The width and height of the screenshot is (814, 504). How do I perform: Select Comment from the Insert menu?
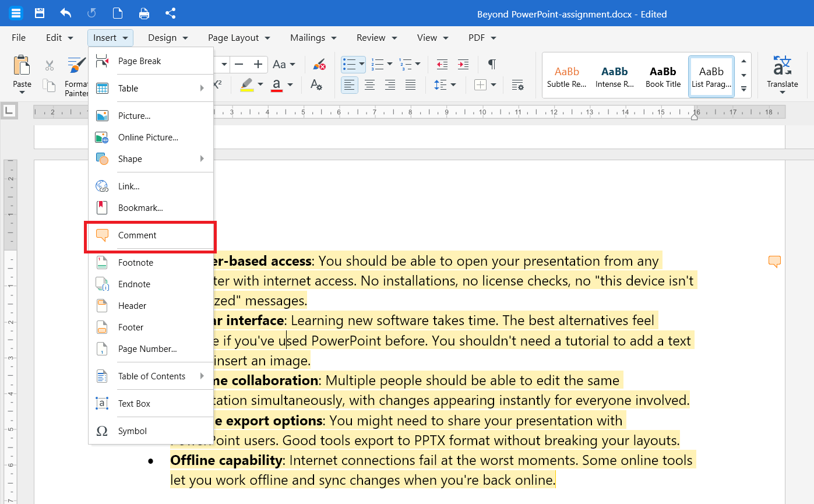click(x=151, y=235)
